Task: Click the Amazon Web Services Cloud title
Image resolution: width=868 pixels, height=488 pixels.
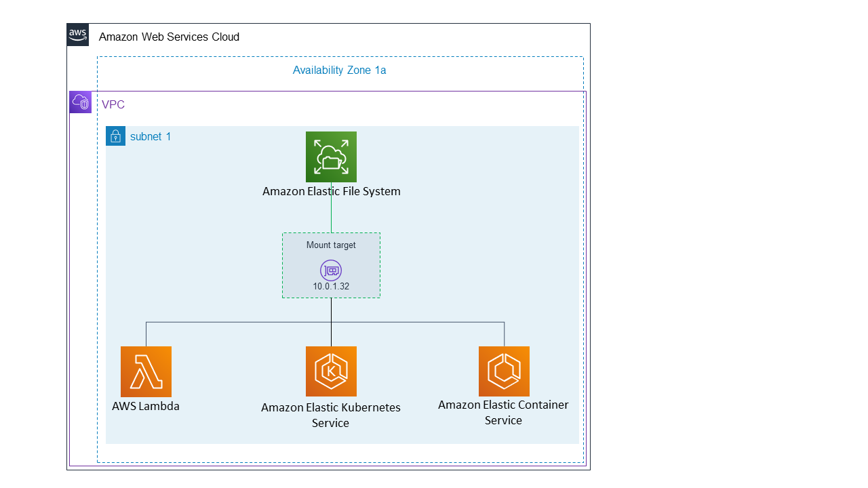Action: coord(169,37)
